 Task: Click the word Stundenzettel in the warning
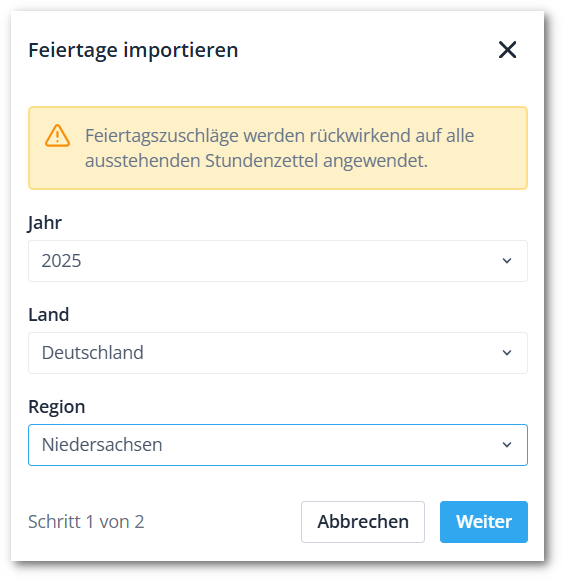pyautogui.click(x=262, y=161)
